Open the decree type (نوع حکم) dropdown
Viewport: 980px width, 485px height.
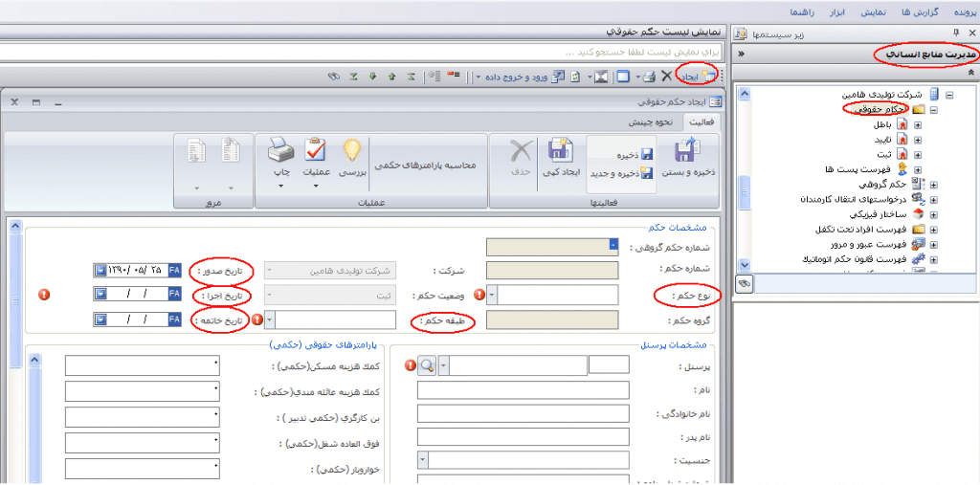pos(492,296)
